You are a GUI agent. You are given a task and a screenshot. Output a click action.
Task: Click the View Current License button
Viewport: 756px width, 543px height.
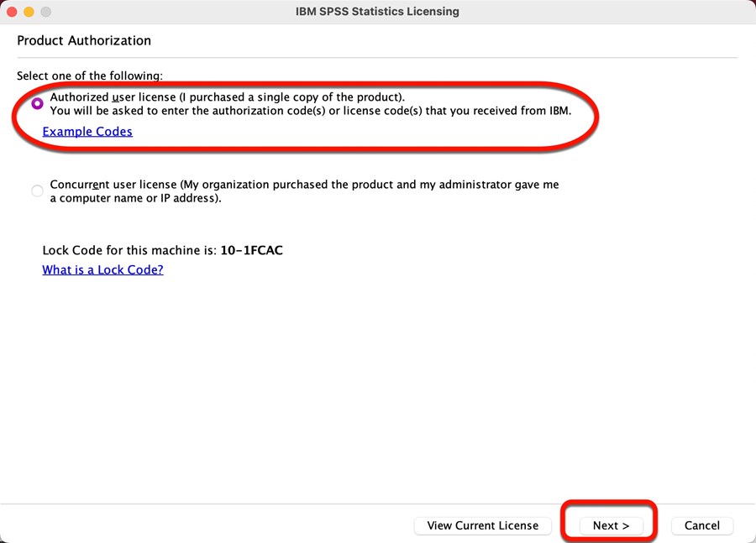click(x=483, y=525)
